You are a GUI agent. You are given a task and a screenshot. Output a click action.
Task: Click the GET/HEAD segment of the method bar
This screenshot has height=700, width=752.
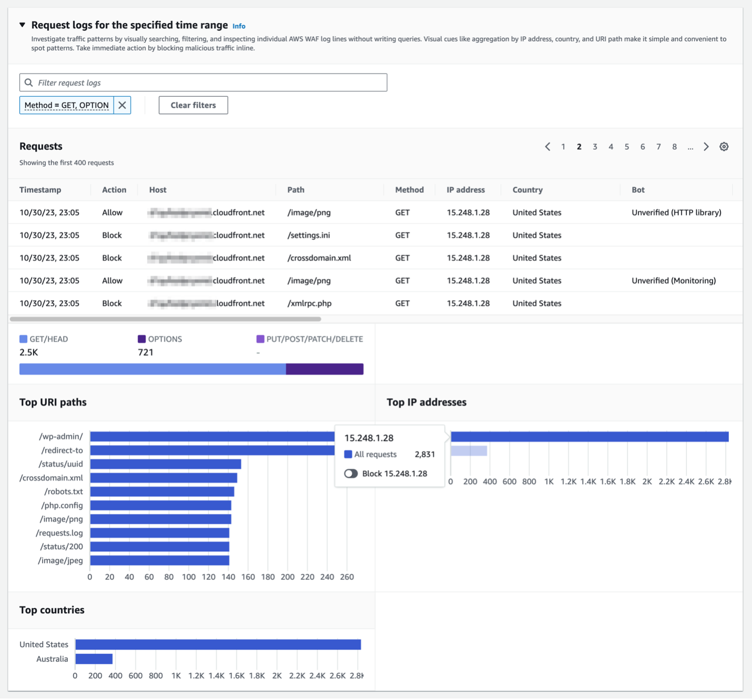153,369
